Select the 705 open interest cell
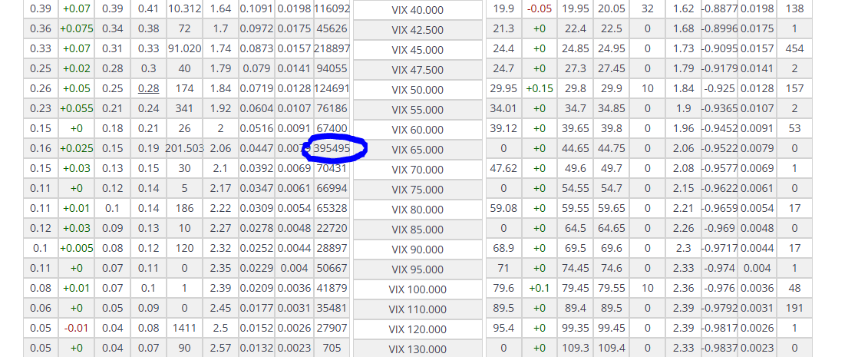The image size is (868, 357). pos(332,348)
